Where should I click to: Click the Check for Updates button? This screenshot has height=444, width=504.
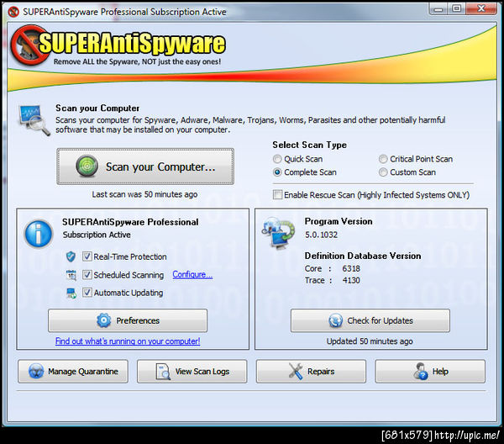point(370,320)
